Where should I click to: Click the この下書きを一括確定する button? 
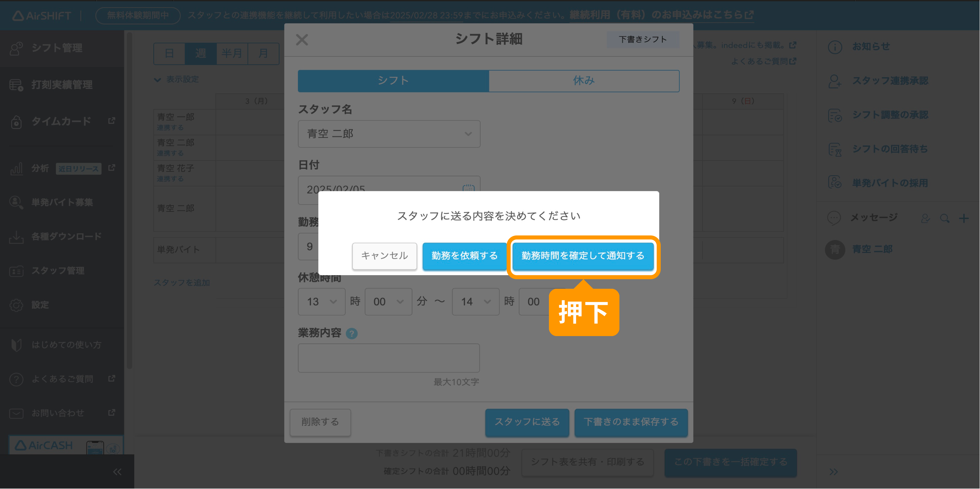point(730,462)
